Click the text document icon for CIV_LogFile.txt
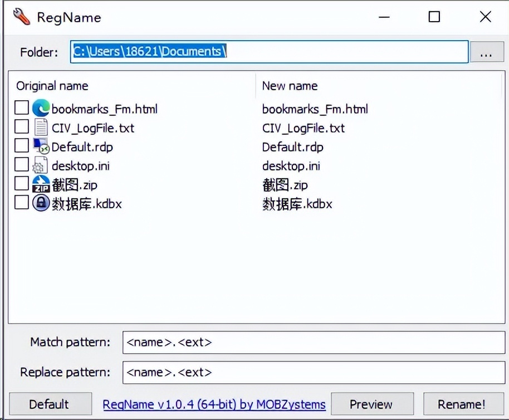This screenshot has width=509, height=420. 41,128
